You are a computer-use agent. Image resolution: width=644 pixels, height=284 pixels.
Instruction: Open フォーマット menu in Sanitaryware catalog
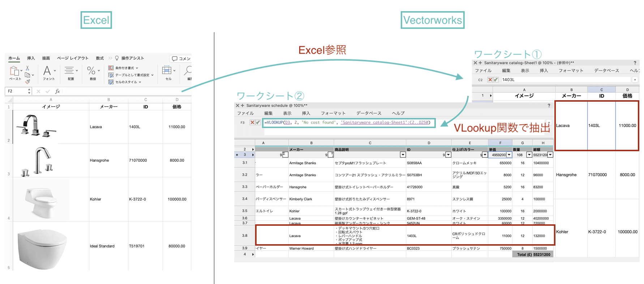571,71
